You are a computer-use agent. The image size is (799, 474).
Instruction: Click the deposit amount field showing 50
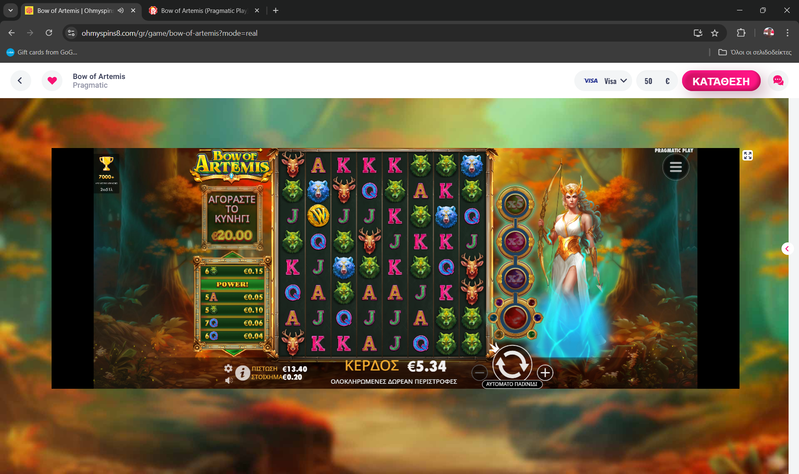point(657,81)
